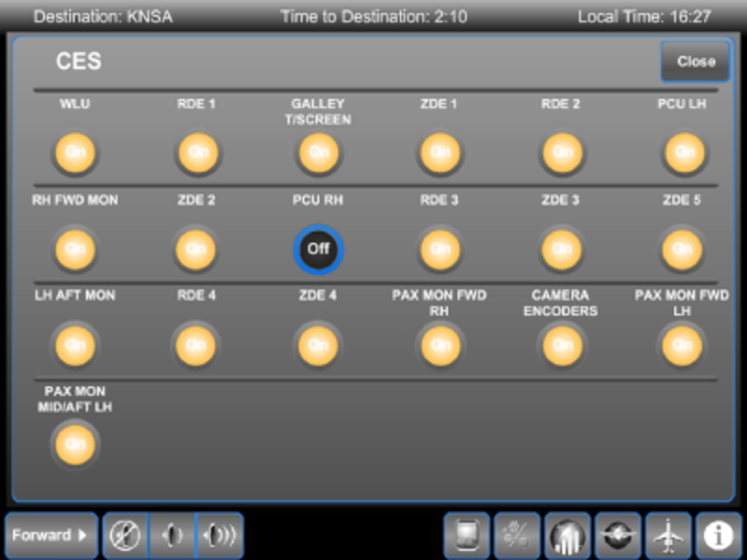Click the low volume speaker icon
The width and height of the screenshot is (747, 560).
173,536
